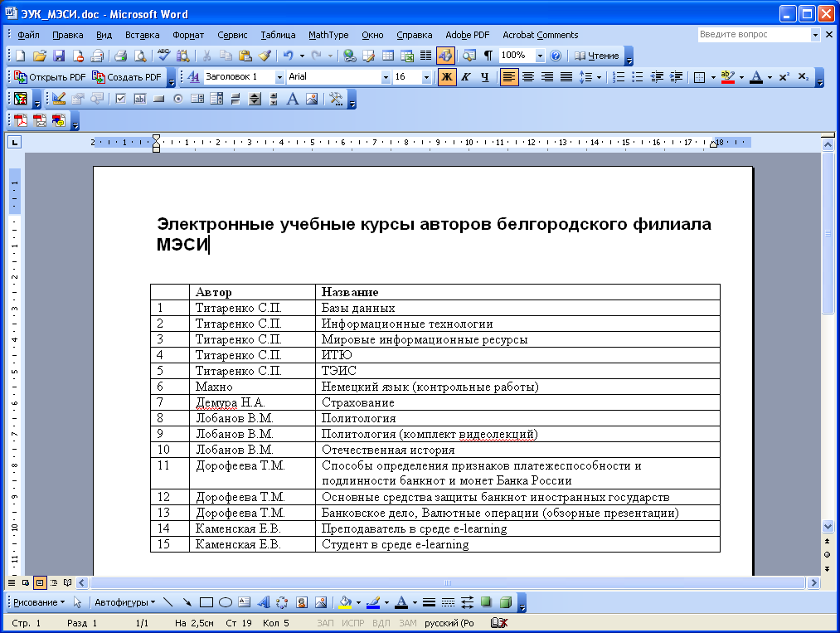Toggle bold formatting button Ж
This screenshot has height=633, width=840.
(447, 77)
